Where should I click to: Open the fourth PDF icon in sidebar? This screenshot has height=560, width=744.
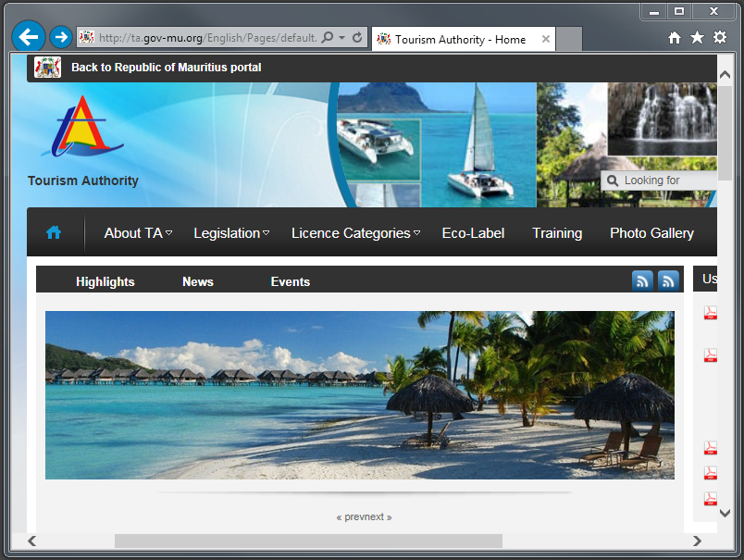pos(711,473)
